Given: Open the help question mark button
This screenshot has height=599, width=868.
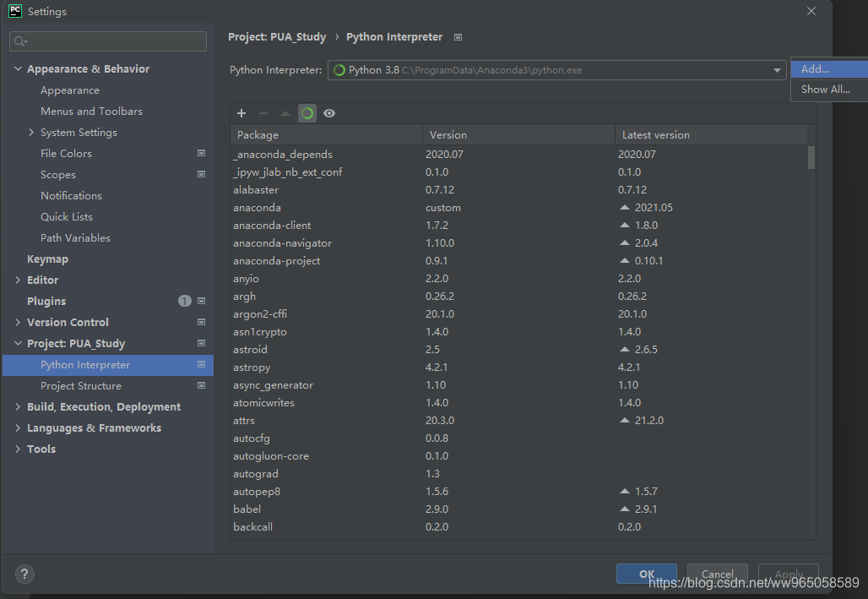Looking at the screenshot, I should pyautogui.click(x=24, y=574).
